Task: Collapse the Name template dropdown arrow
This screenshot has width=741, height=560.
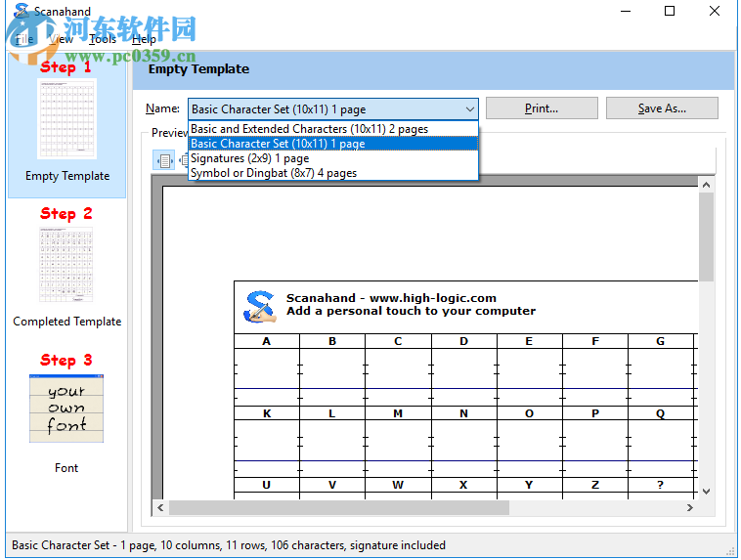Action: (x=470, y=109)
